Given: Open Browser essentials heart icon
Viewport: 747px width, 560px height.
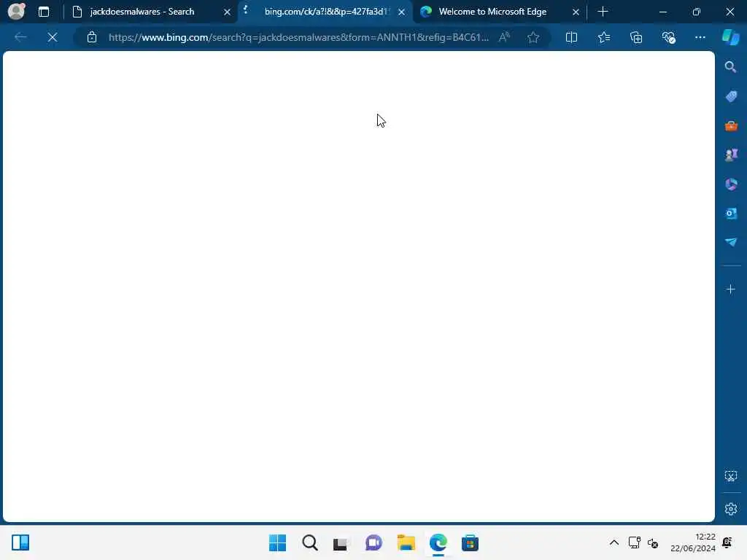Looking at the screenshot, I should [x=668, y=37].
